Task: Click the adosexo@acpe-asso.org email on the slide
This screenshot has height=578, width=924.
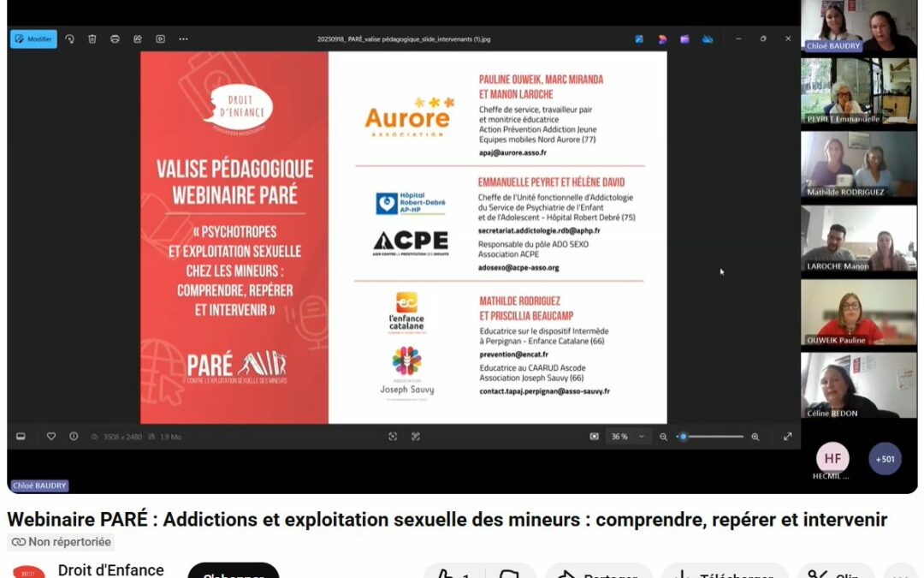Action: point(518,268)
